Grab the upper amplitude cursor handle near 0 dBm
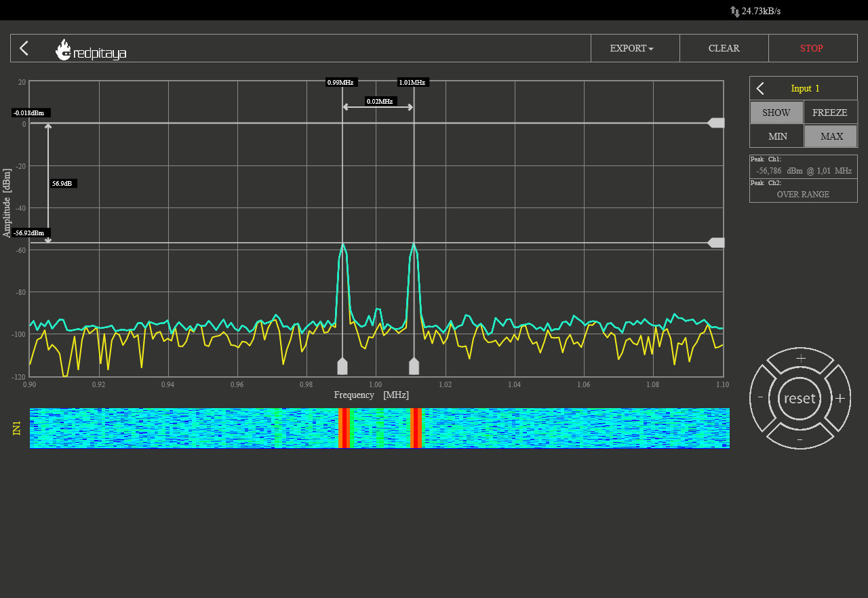 click(716, 123)
